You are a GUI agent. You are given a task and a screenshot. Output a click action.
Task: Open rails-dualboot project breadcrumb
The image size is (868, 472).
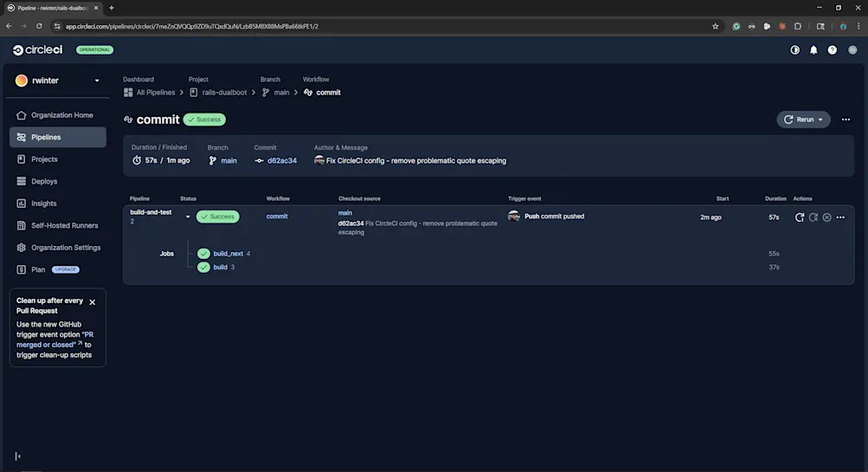(218, 93)
